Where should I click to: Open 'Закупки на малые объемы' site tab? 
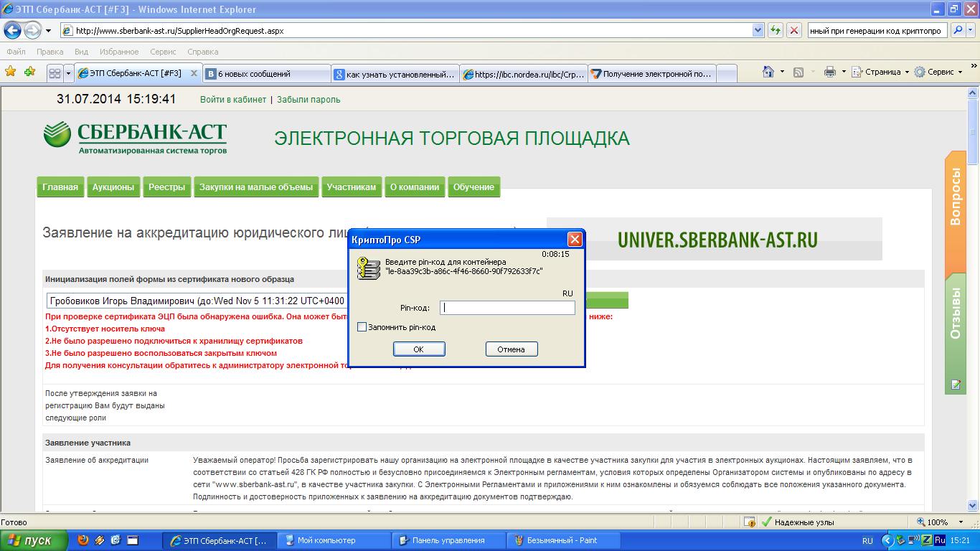[256, 187]
